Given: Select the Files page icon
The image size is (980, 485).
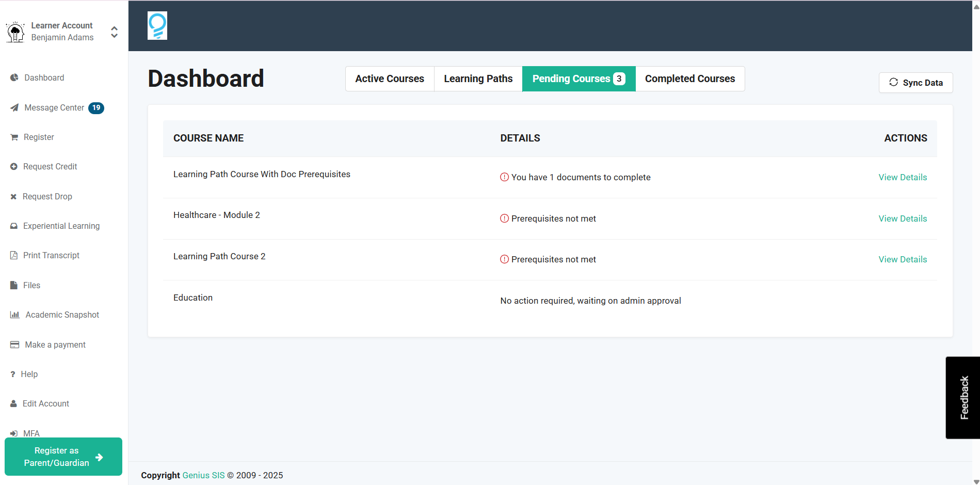Looking at the screenshot, I should (14, 285).
